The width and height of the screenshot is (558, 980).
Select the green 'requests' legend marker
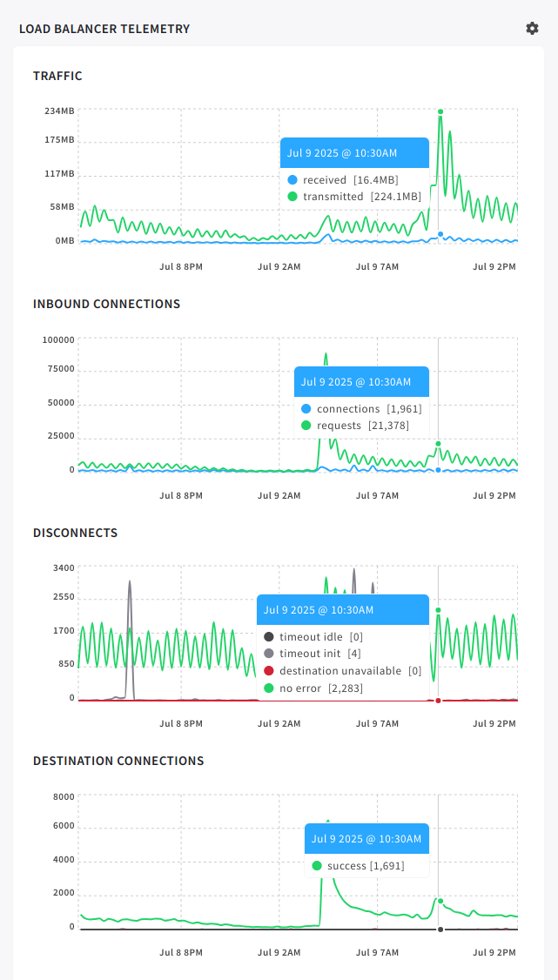(306, 426)
